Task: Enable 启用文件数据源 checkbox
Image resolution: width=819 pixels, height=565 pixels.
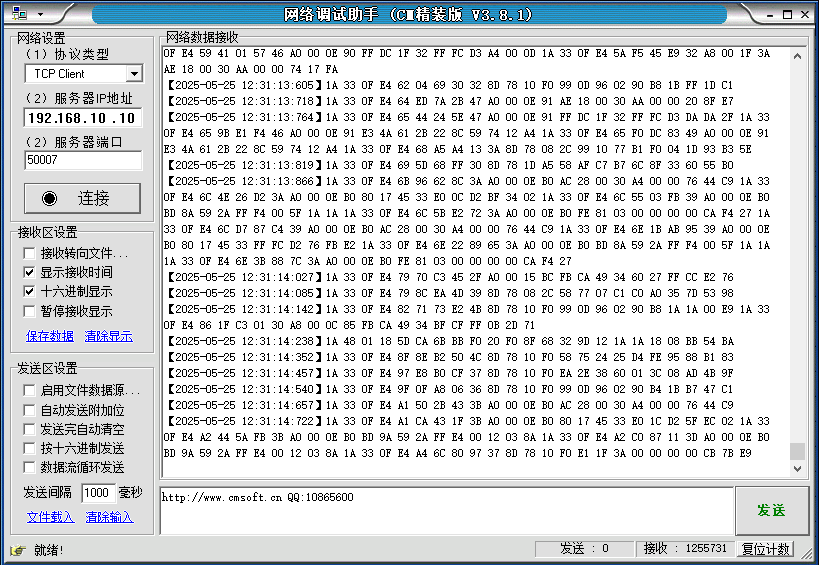Action: point(29,390)
